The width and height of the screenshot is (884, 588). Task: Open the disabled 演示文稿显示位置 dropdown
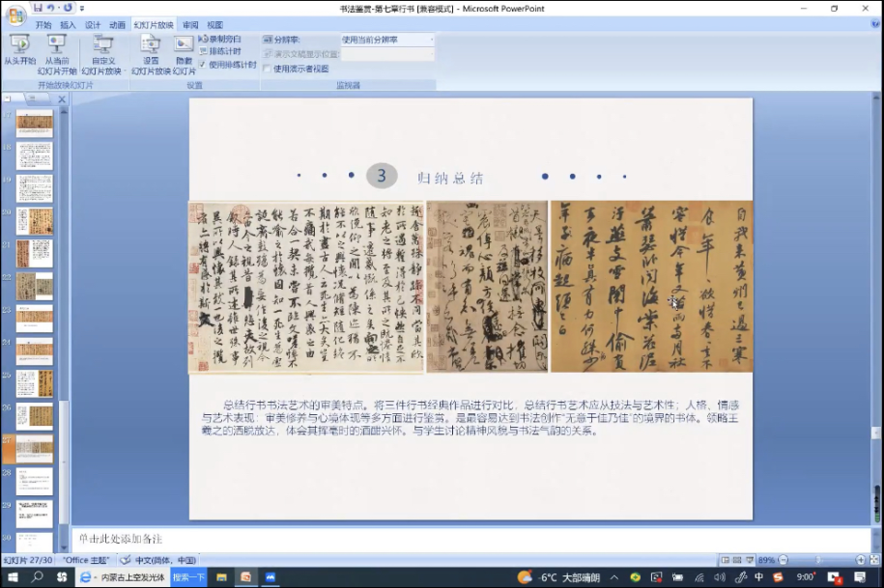tap(387, 54)
